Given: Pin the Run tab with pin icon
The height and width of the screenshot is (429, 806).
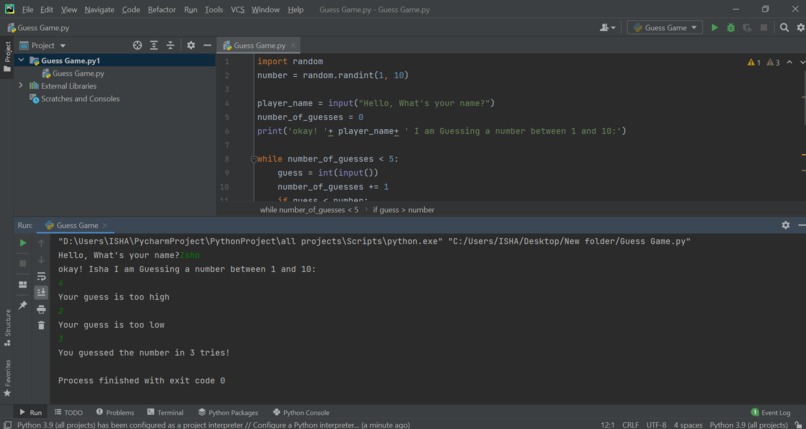Looking at the screenshot, I should pos(23,305).
